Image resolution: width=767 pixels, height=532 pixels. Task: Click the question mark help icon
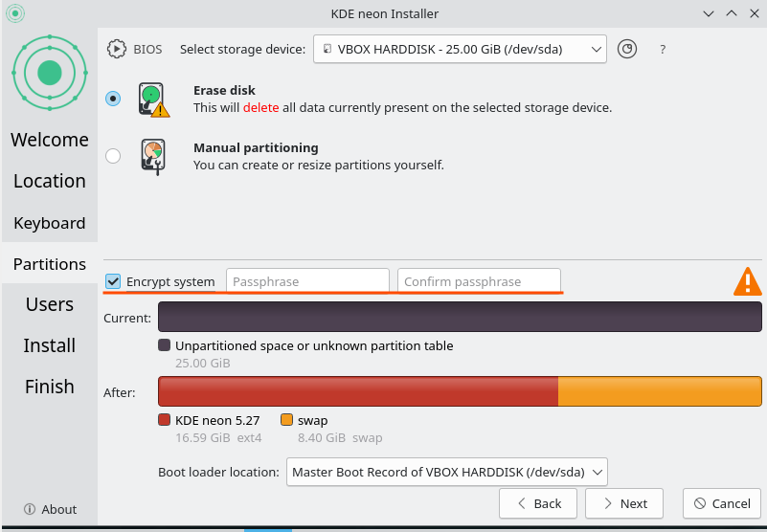[663, 50]
